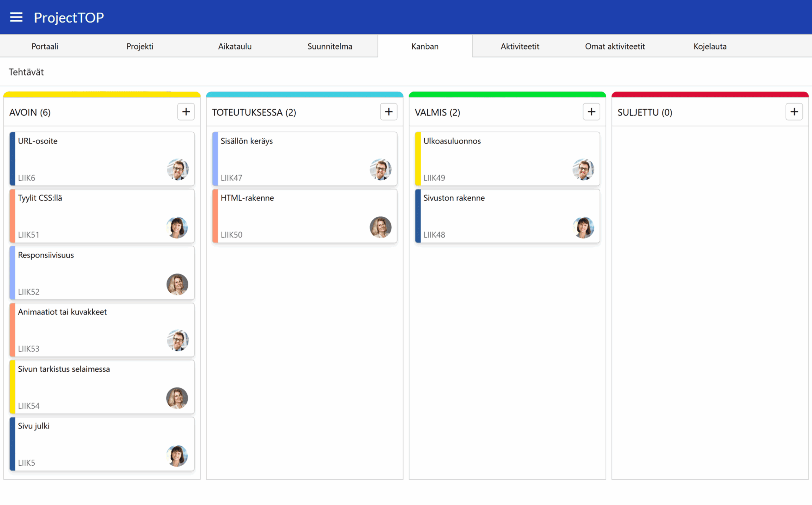812x505 pixels.
Task: Go to the Omat aktiviteetit tab
Action: [x=615, y=46]
